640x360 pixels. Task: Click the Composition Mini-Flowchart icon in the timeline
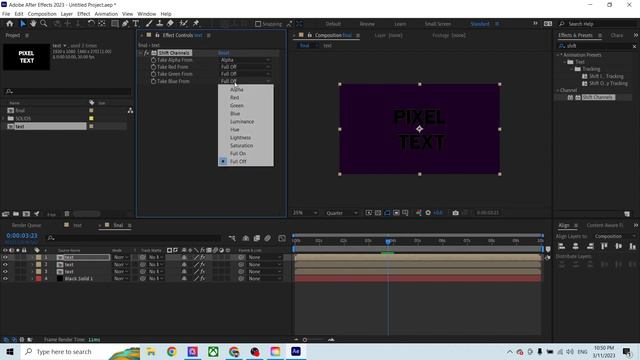click(x=232, y=238)
